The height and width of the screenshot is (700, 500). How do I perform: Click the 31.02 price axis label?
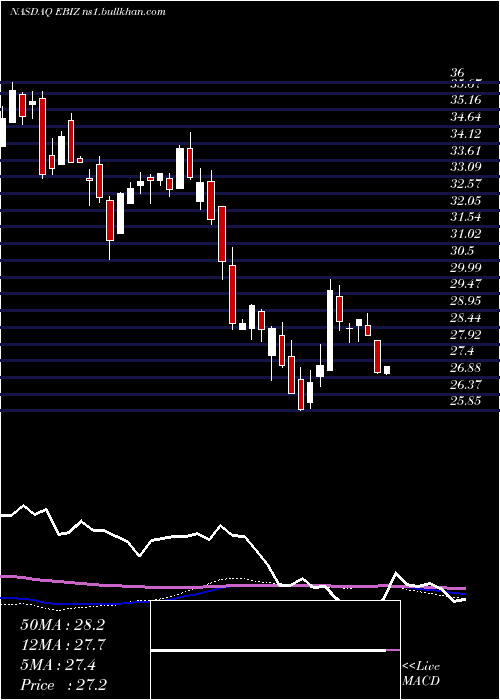point(466,233)
